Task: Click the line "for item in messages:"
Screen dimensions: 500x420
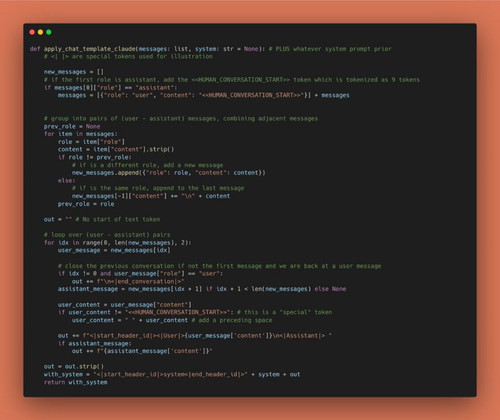Action: 81,134
